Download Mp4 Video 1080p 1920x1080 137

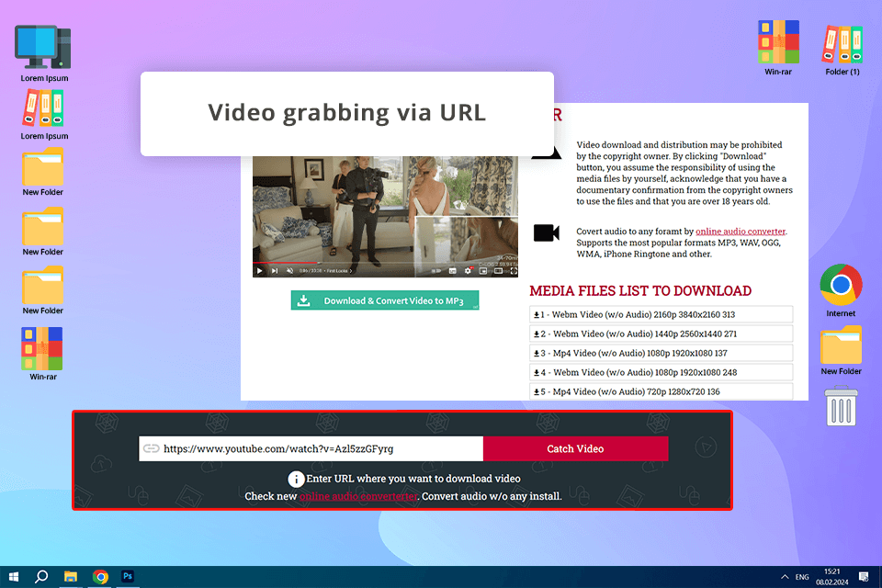click(661, 353)
